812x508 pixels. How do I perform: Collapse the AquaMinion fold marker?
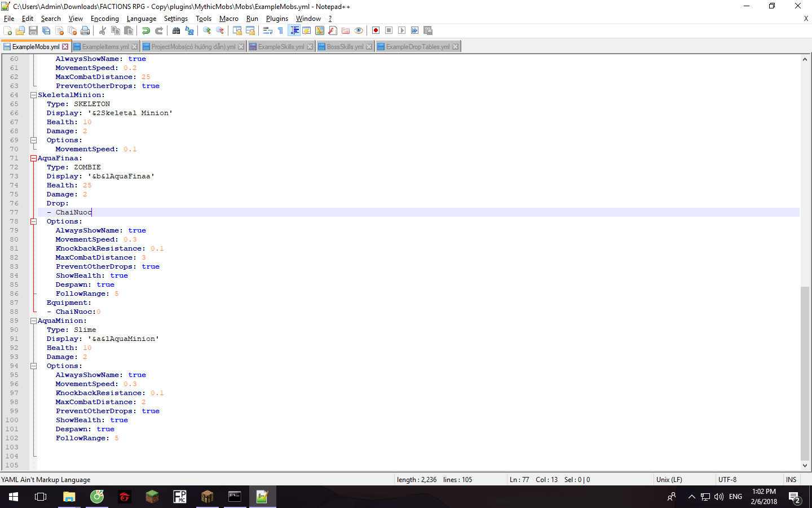click(33, 321)
